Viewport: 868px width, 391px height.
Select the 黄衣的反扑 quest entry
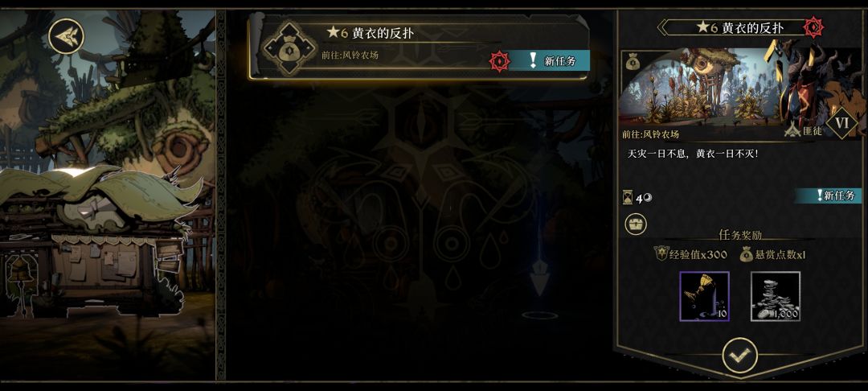coord(419,47)
